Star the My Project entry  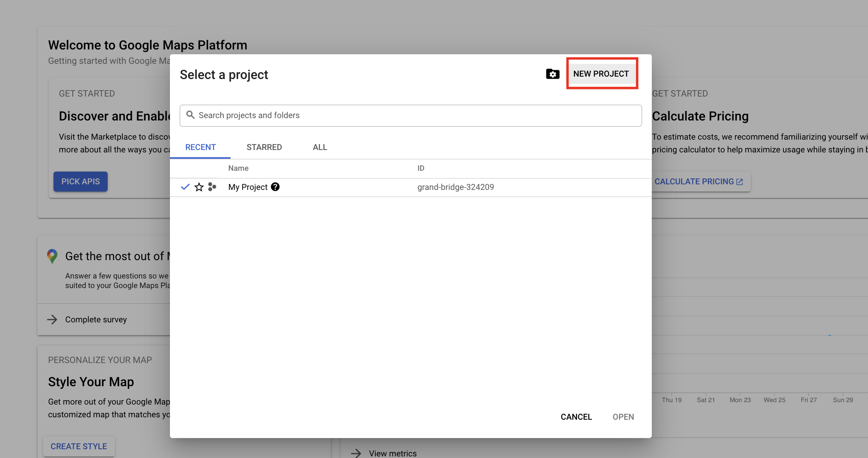pyautogui.click(x=199, y=187)
